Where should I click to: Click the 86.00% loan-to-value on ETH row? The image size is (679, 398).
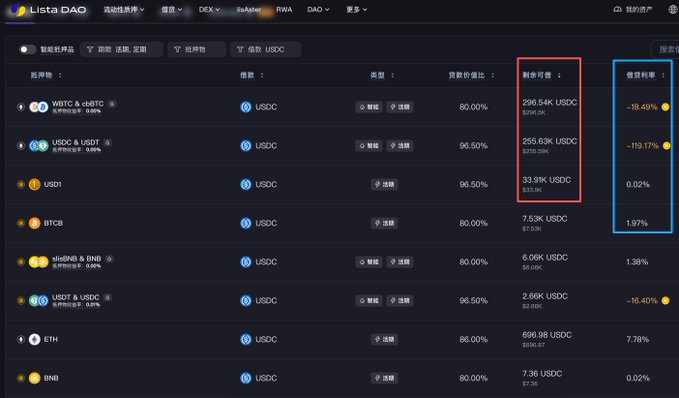point(473,339)
